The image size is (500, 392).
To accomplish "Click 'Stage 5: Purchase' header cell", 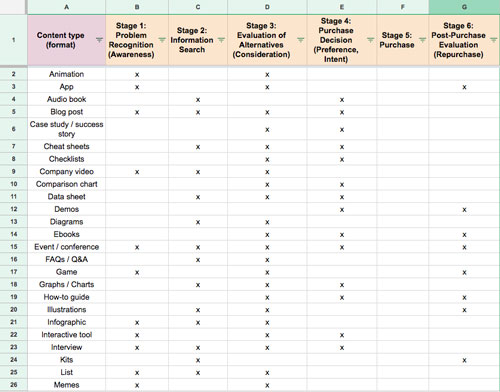I will [403, 40].
